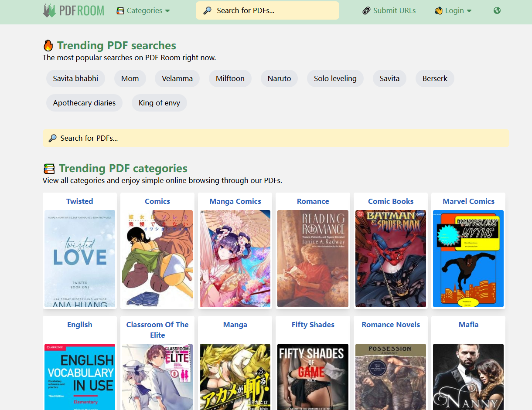Select the Naruto search tag
The height and width of the screenshot is (410, 532).
tap(279, 78)
